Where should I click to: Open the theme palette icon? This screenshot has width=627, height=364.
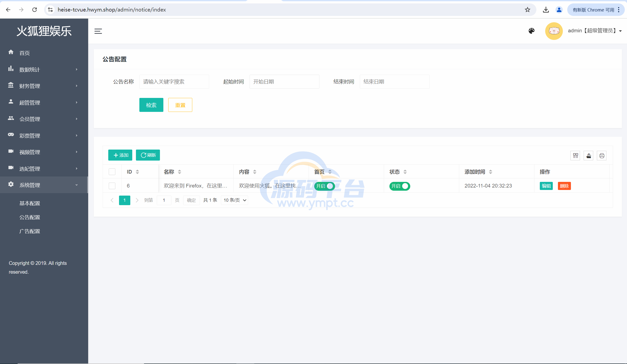point(531,31)
